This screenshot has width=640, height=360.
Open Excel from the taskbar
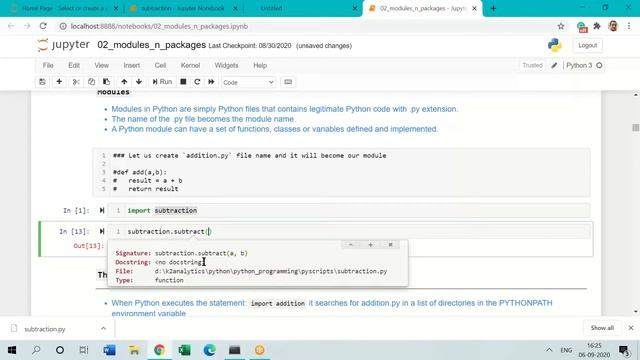pos(184,350)
